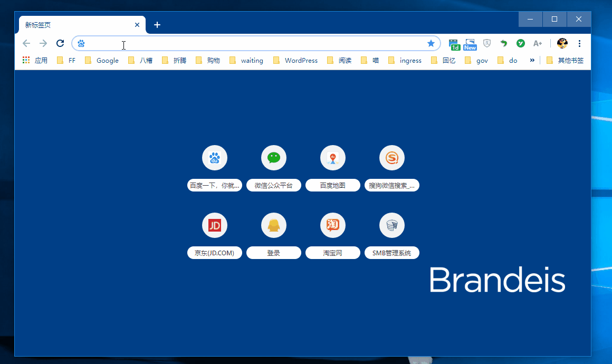The width and height of the screenshot is (612, 364).
Task: Expand hidden bookmarks with the double chevron
Action: [x=532, y=60]
